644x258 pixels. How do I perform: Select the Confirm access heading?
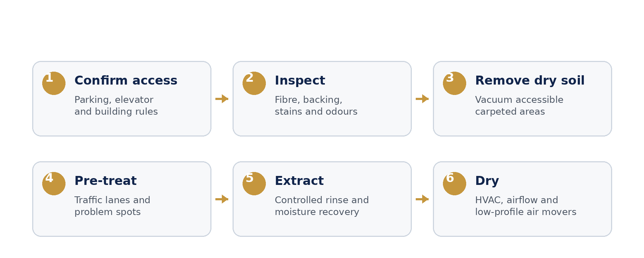(126, 80)
